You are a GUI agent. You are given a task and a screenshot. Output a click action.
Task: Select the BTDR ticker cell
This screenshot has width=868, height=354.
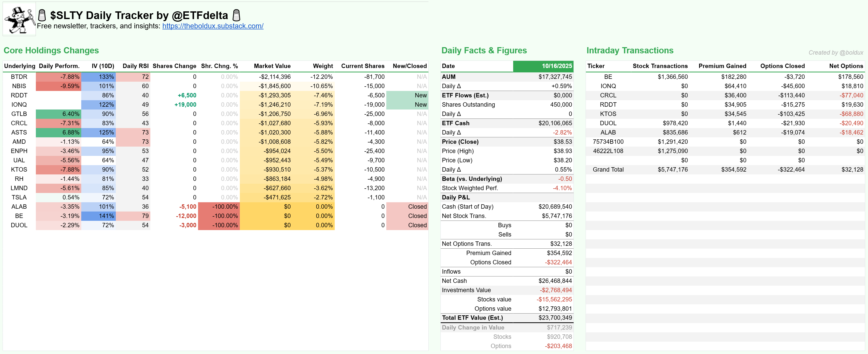[x=19, y=77]
